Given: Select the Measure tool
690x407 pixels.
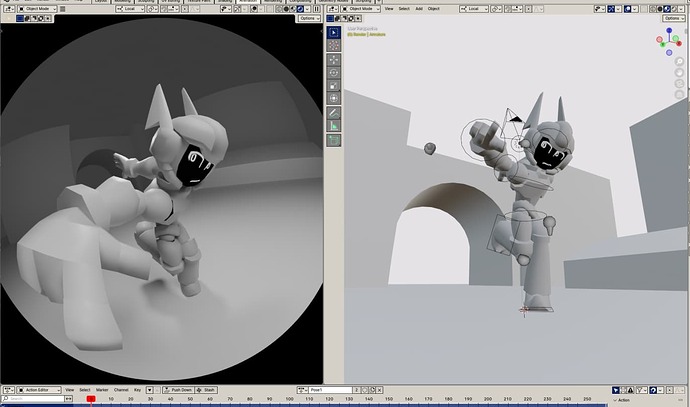Looking at the screenshot, I should click(x=334, y=126).
